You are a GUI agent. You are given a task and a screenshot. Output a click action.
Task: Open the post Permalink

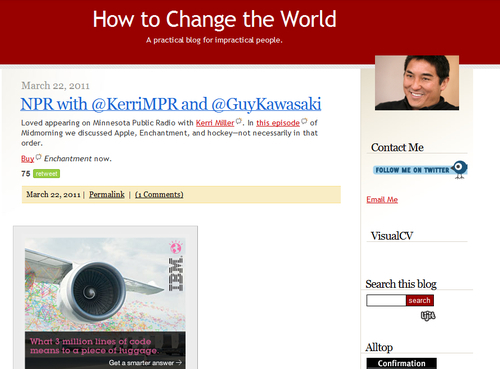[x=107, y=194]
